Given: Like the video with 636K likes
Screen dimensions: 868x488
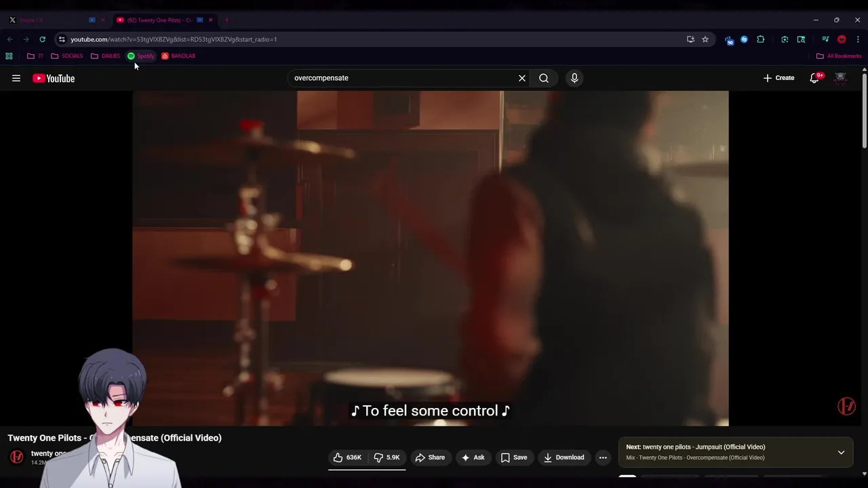Looking at the screenshot, I should tap(348, 457).
